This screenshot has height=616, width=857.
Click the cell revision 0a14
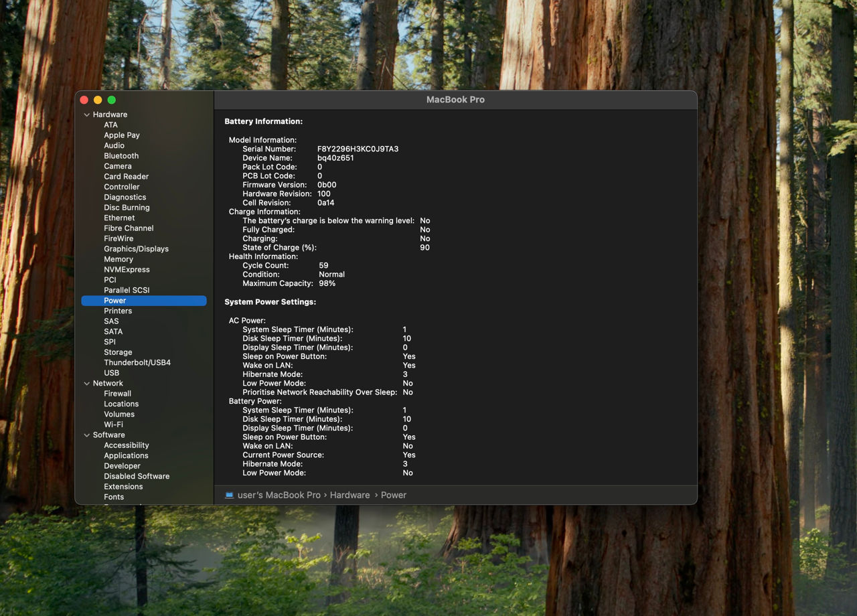point(325,203)
